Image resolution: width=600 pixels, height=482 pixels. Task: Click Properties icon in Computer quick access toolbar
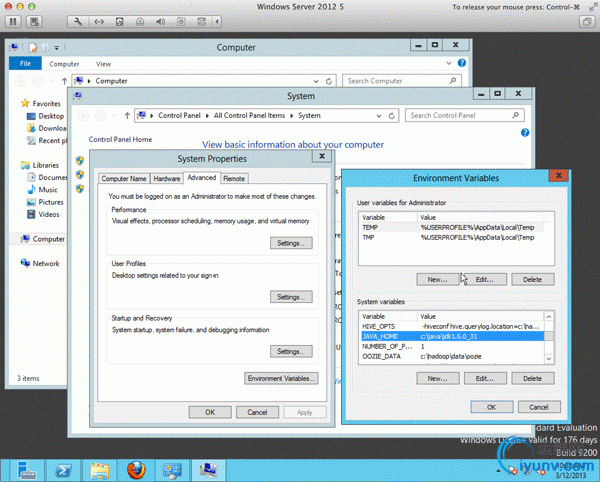pyautogui.click(x=33, y=47)
